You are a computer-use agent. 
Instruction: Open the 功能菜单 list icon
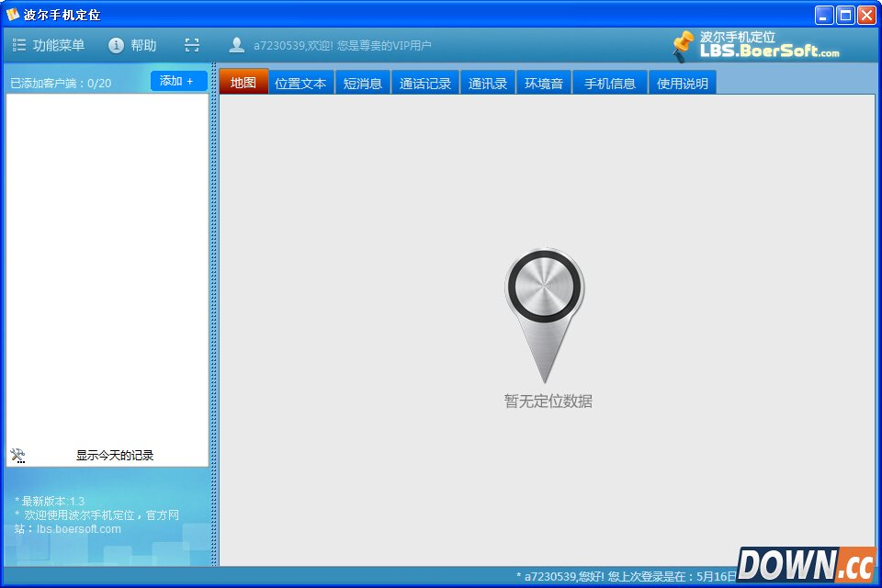click(19, 45)
